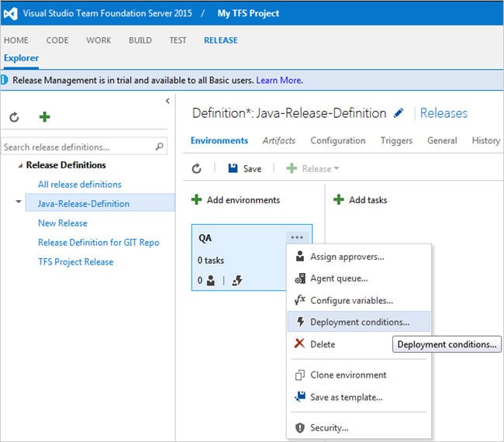Choose Configure variables... menu entry
This screenshot has width=504, height=442.
[359, 300]
